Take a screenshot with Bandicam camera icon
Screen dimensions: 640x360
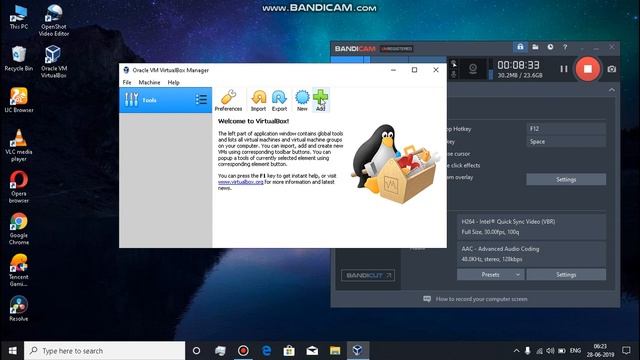coord(611,69)
